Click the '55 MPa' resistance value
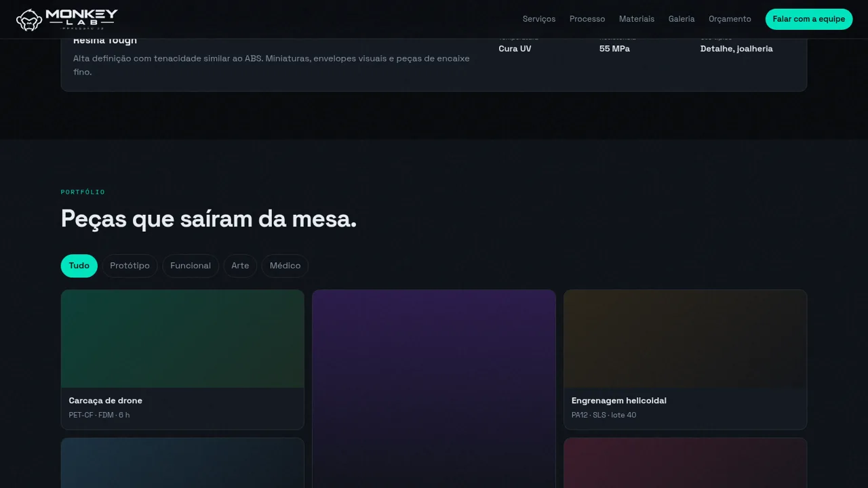This screenshot has width=868, height=488. coord(614,49)
